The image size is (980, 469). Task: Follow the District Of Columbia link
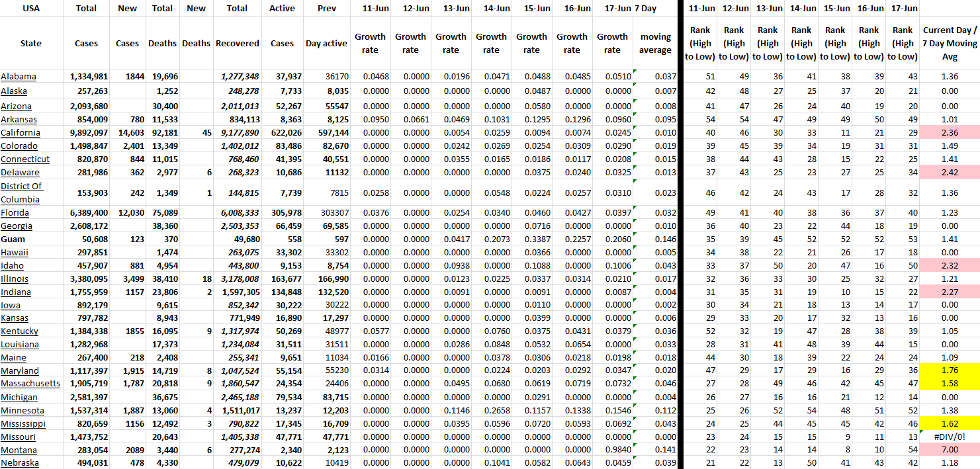tap(22, 192)
